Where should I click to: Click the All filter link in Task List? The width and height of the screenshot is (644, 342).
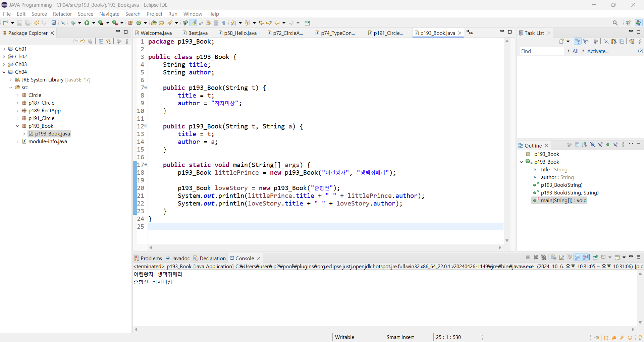point(576,51)
